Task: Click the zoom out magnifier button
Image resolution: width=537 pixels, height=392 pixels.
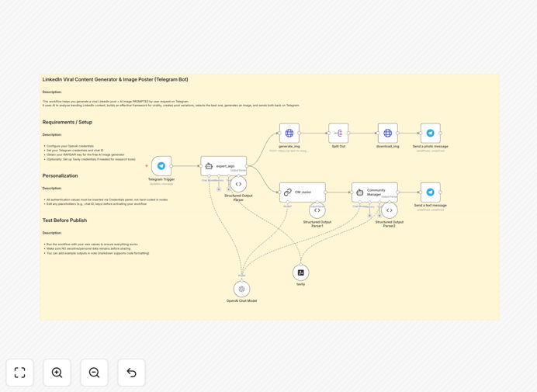Action: click(x=94, y=373)
